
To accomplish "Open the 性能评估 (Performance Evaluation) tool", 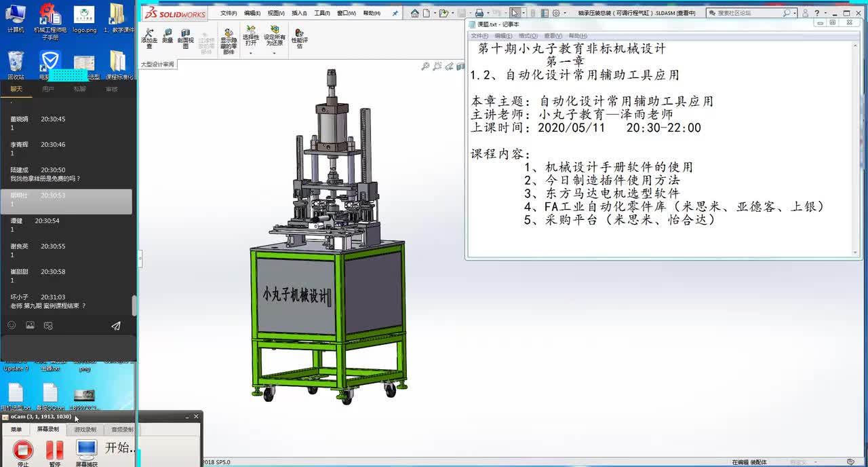I will coord(299,39).
